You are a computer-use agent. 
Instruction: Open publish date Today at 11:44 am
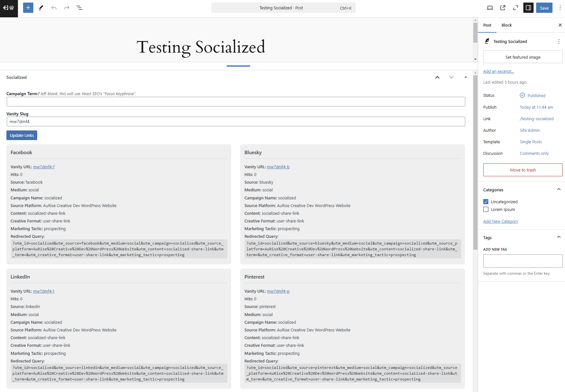(536, 107)
